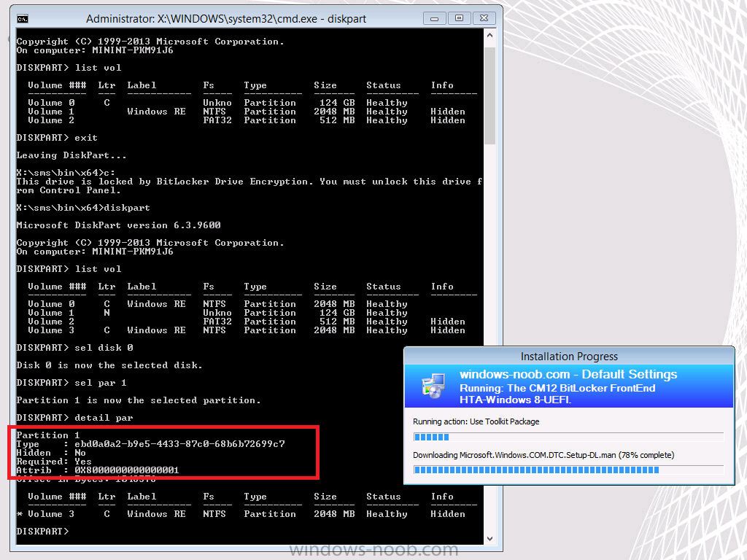Click the 'DISKPART> exit' command
Viewport: 747px width, 560px height.
57,138
